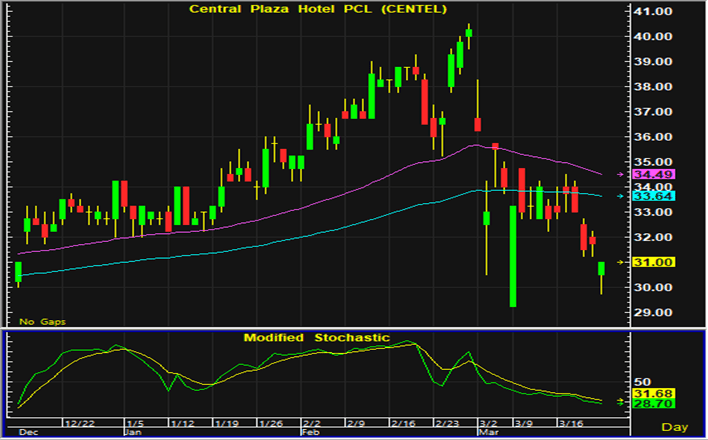This screenshot has height=440, width=708.
Task: Click the Central Plaza Hotel PCL chart title
Action: 316,10
